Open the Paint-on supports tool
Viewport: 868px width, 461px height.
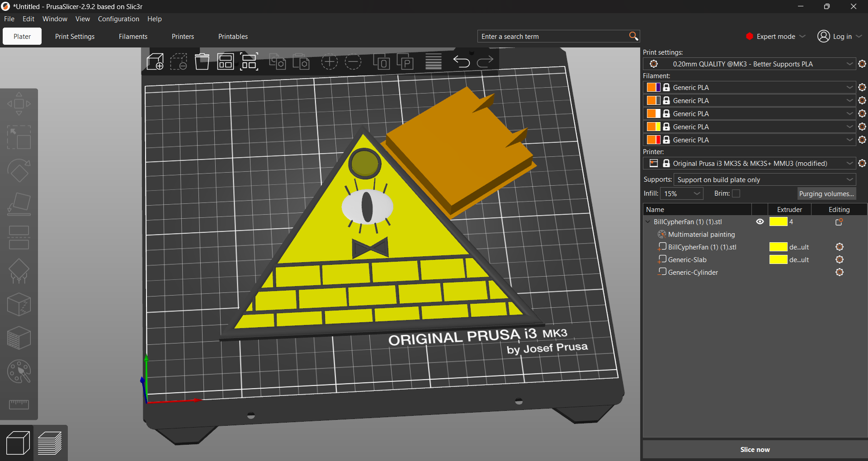(x=19, y=271)
